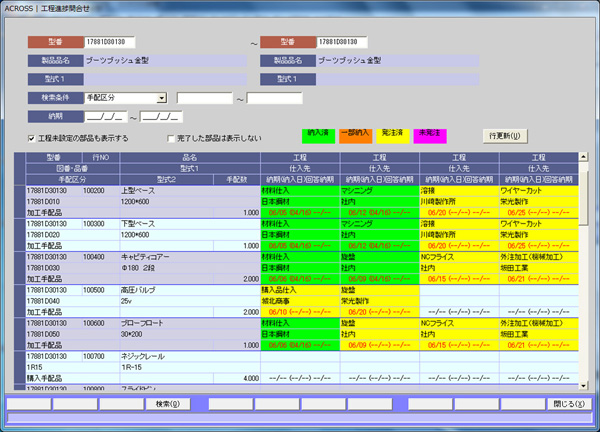Click the ネジックレール item name cell

[x=190, y=356]
